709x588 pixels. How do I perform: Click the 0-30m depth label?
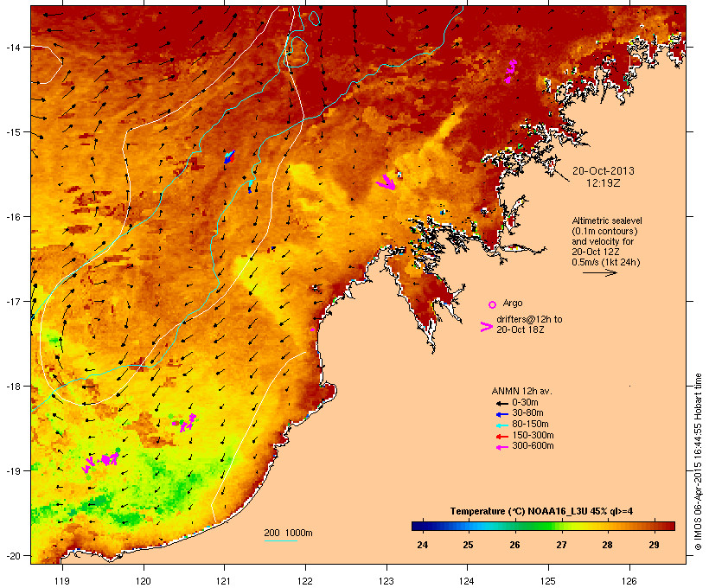(x=525, y=403)
